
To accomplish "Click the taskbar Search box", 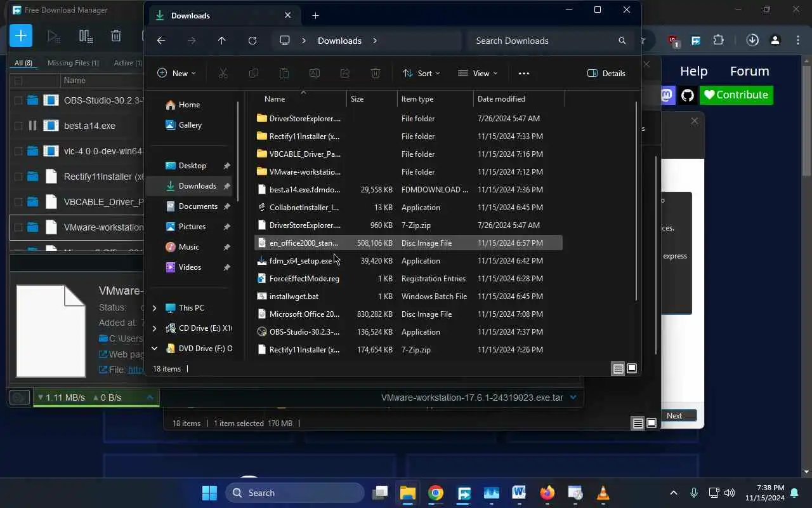I will click(x=295, y=493).
